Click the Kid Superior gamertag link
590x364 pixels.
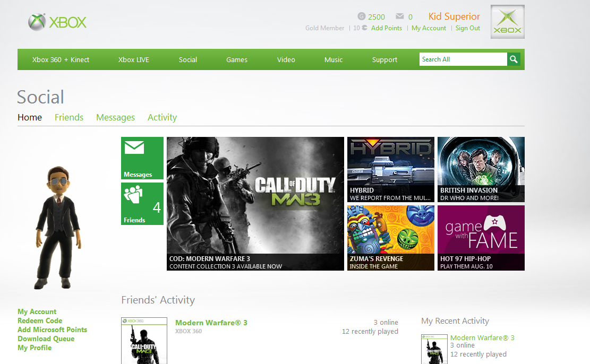coord(454,16)
